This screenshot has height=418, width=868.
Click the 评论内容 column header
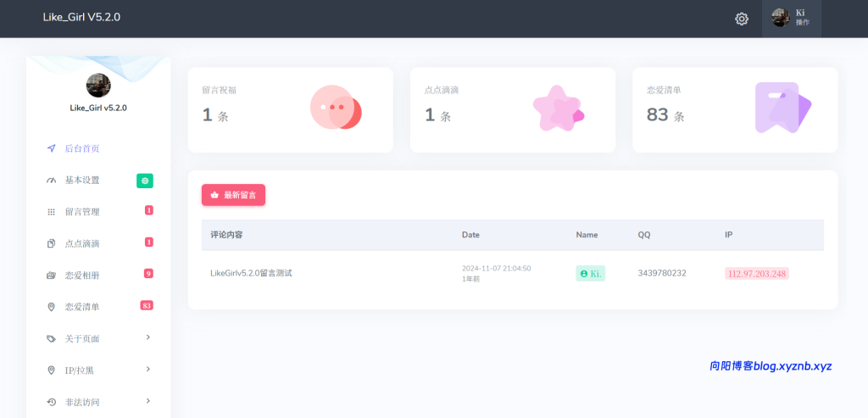[x=226, y=235]
